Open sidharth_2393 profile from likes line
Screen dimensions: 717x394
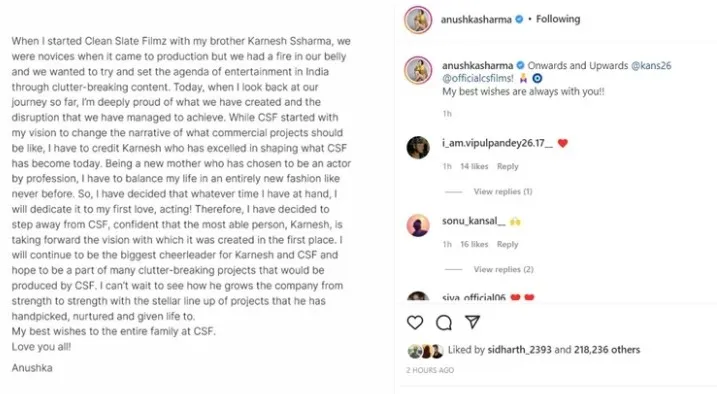click(519, 350)
